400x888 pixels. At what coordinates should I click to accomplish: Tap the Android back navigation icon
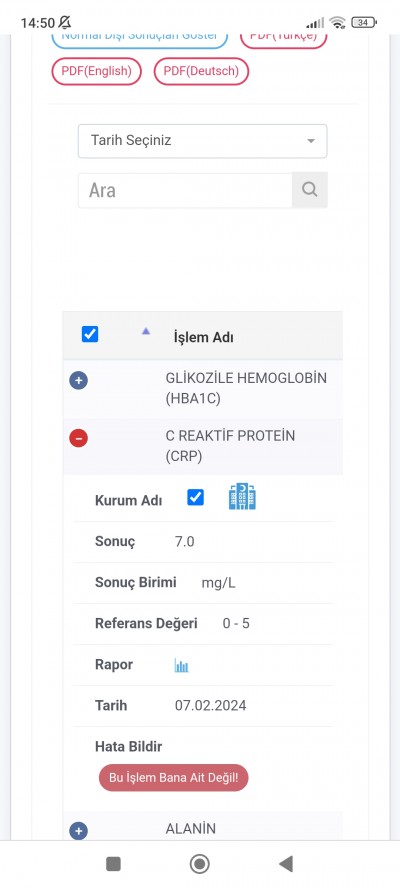286,864
